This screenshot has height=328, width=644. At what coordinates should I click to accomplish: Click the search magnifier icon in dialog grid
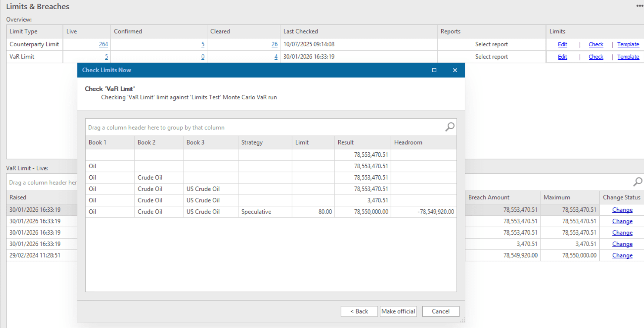point(449,127)
